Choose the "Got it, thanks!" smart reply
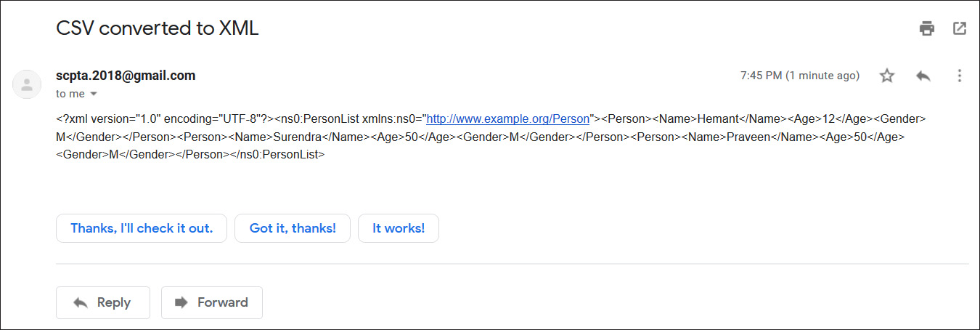This screenshot has width=980, height=330. (x=293, y=228)
